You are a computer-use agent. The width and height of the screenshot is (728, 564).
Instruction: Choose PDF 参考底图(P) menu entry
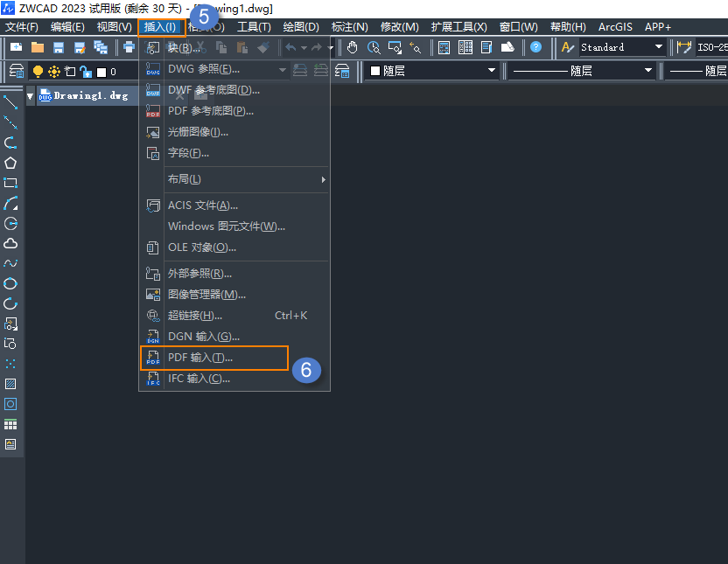coord(235,111)
